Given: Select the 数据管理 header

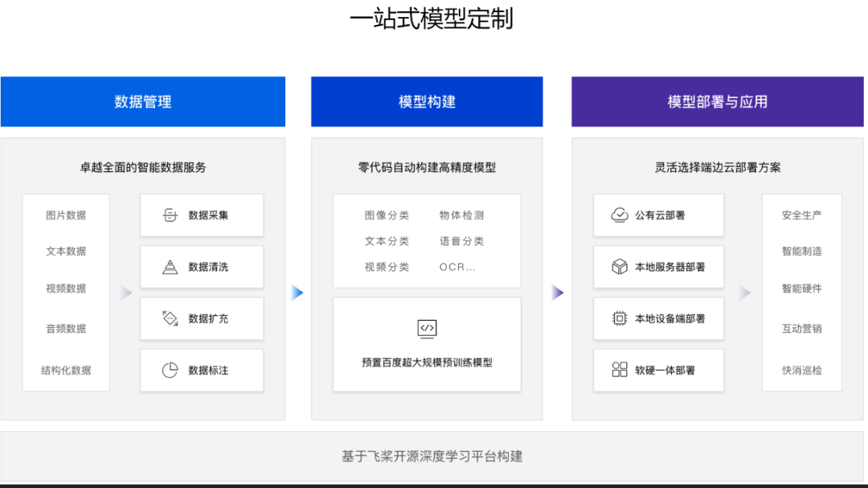Looking at the screenshot, I should pyautogui.click(x=143, y=102).
